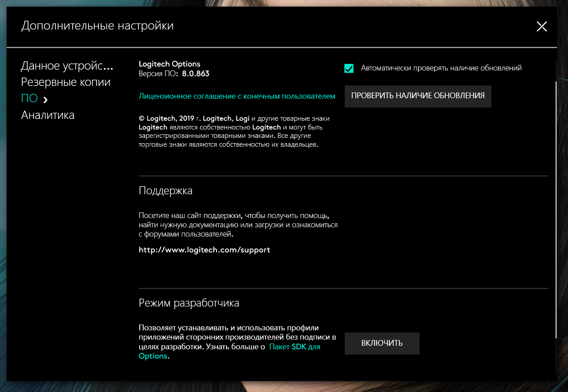
Task: Untick the automatic update check checkbox
Action: [349, 68]
